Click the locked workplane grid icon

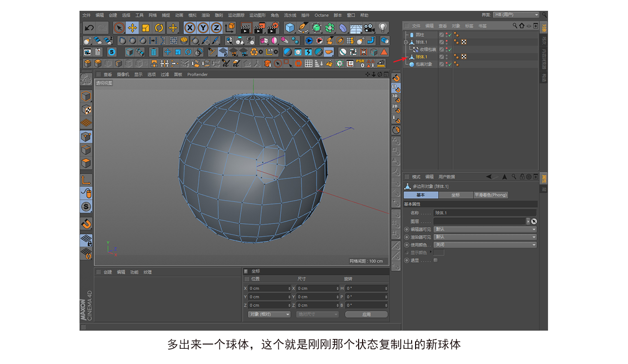[86, 240]
